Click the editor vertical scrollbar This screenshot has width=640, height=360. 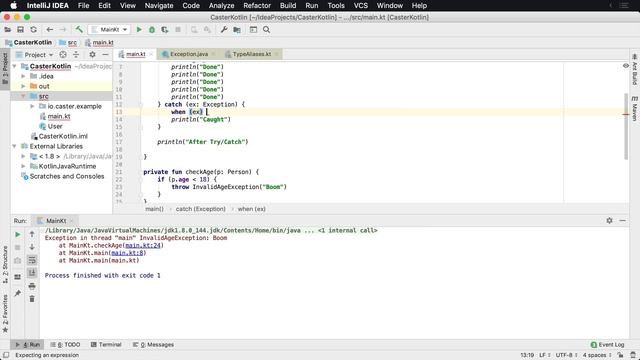pos(626,127)
